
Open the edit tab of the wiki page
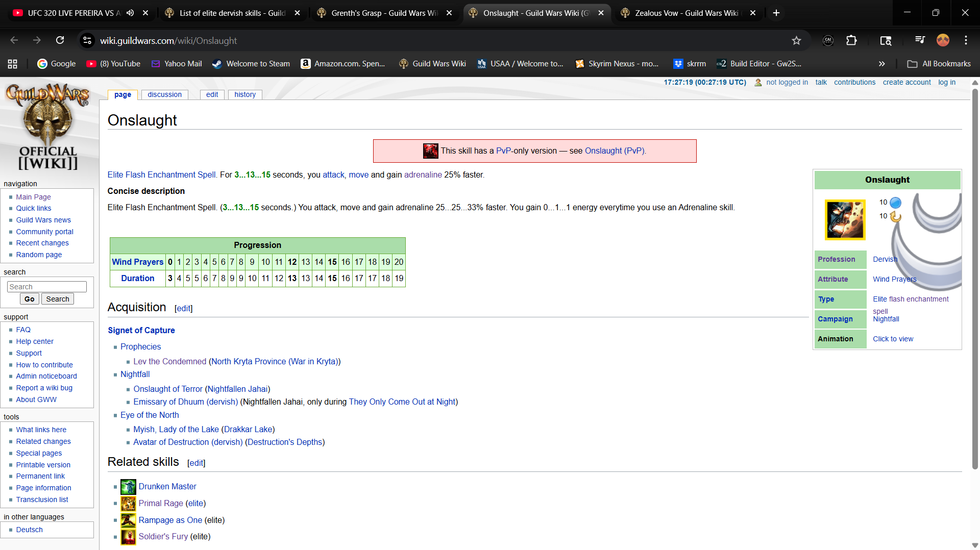(x=212, y=94)
